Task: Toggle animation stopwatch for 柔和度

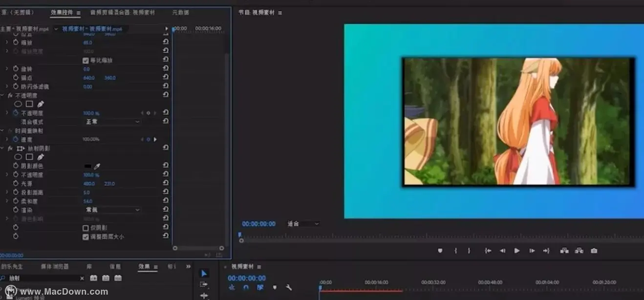Action: tap(15, 201)
